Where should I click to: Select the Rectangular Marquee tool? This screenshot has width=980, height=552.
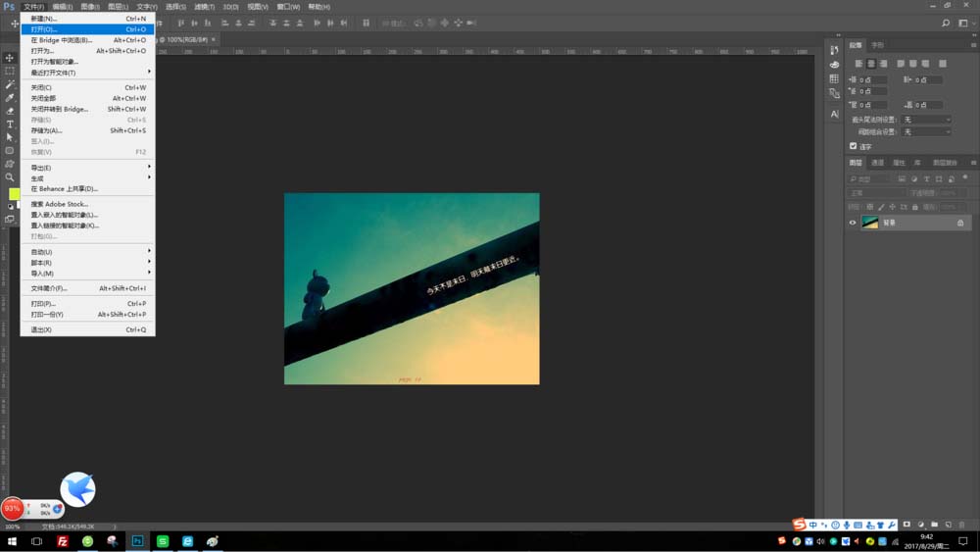click(x=10, y=72)
